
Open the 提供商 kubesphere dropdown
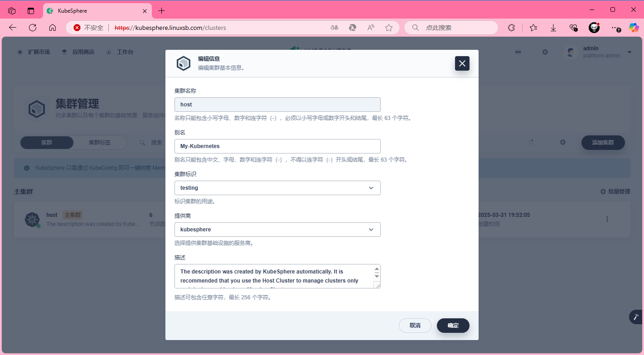point(277,230)
